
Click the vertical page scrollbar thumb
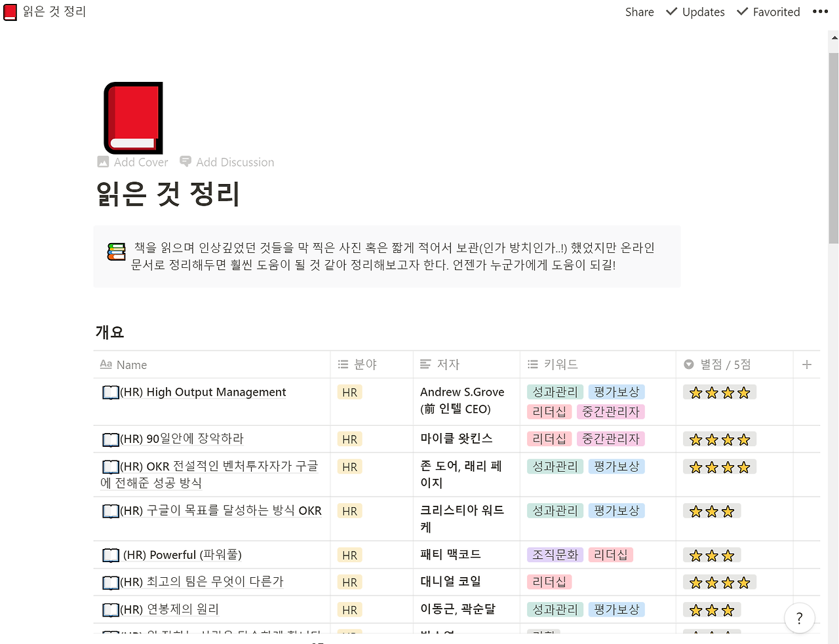pos(834,148)
